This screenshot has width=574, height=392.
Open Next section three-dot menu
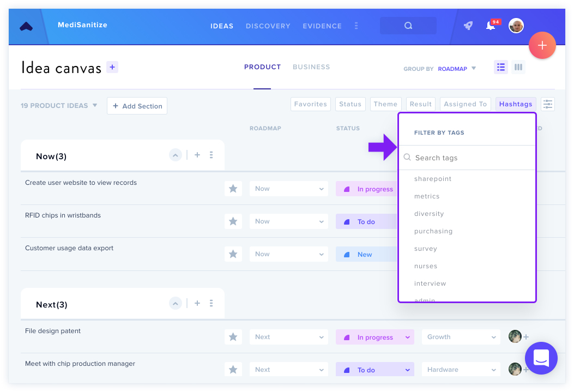pyautogui.click(x=211, y=304)
